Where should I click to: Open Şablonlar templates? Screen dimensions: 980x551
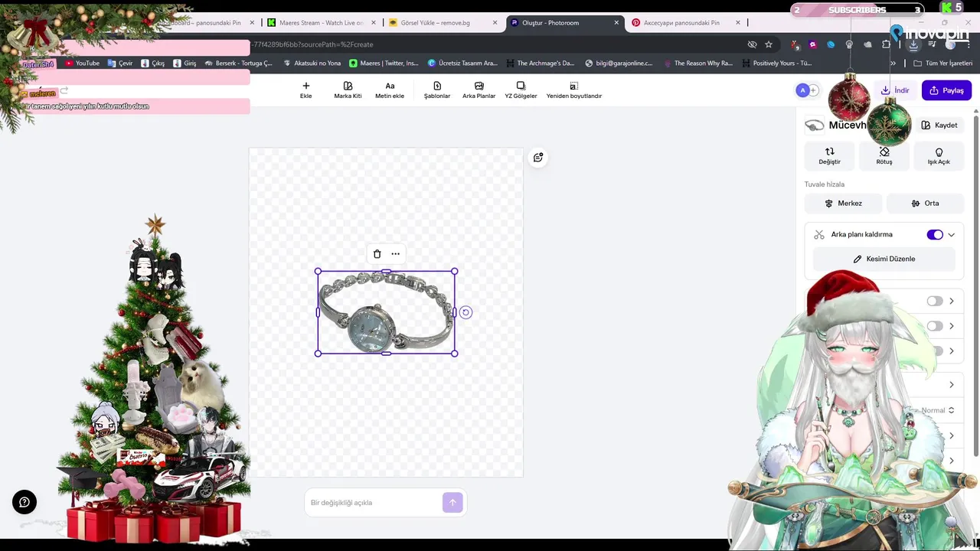[x=437, y=90]
